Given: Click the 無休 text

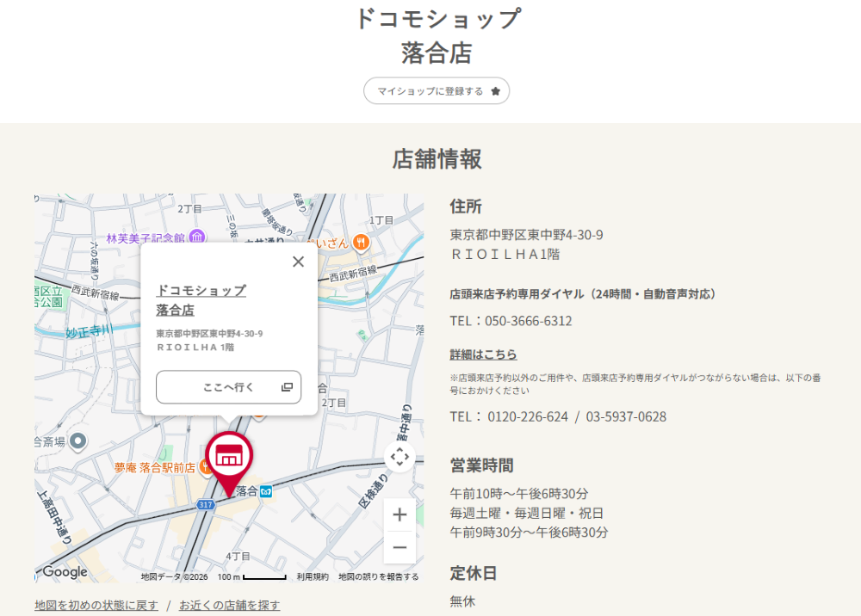Looking at the screenshot, I should pos(462,601).
